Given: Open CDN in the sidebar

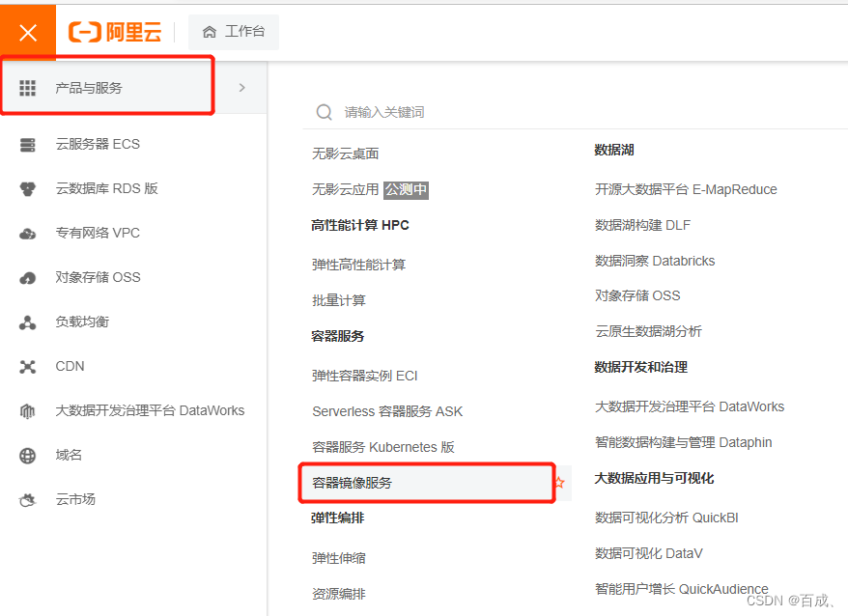Looking at the screenshot, I should pyautogui.click(x=70, y=366).
